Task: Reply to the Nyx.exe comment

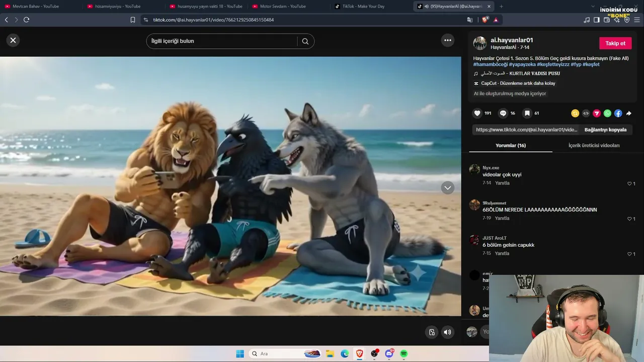Action: click(502, 183)
